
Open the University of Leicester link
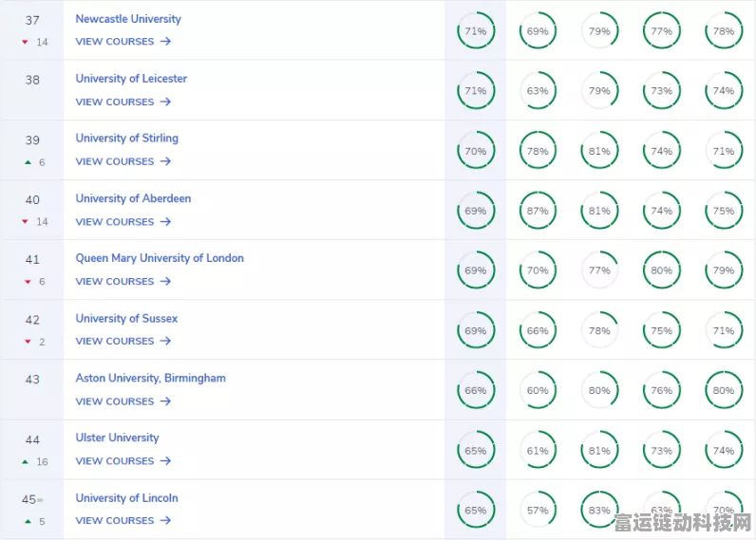pos(131,79)
